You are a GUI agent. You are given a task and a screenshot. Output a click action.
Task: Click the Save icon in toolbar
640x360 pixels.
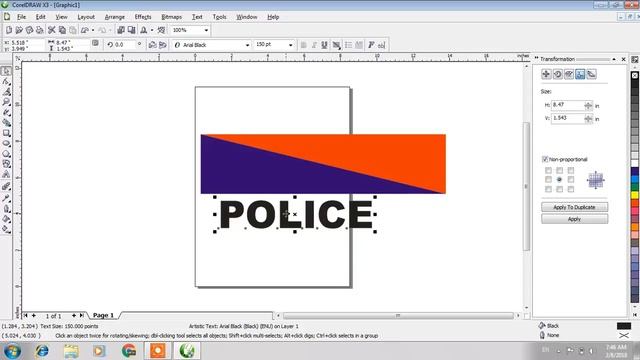pos(29,30)
